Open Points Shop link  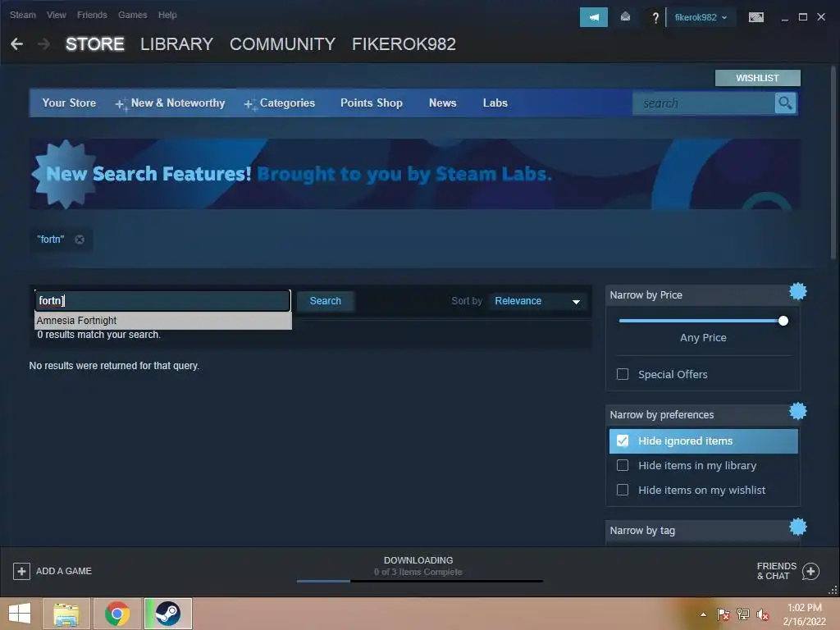372,103
